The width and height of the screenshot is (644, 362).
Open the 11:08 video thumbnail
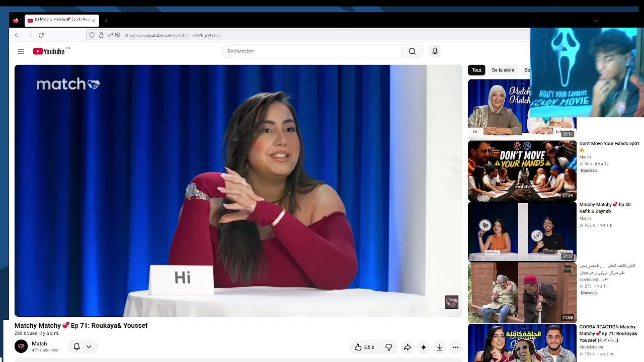[522, 293]
